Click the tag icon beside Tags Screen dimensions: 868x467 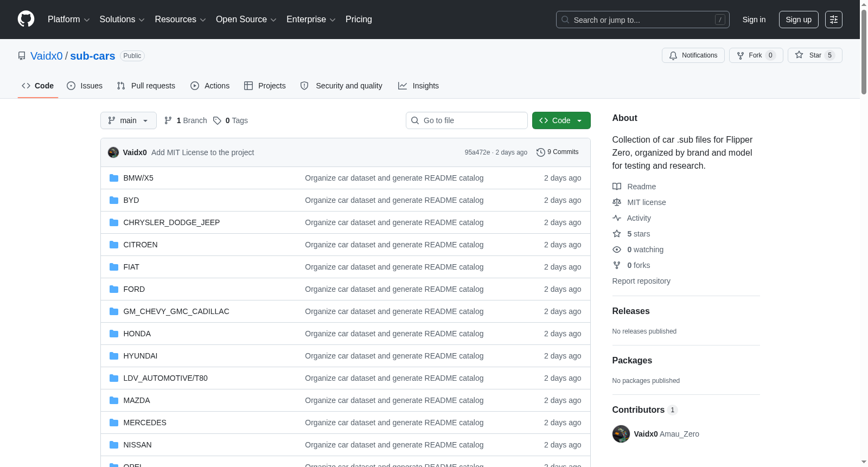[217, 120]
